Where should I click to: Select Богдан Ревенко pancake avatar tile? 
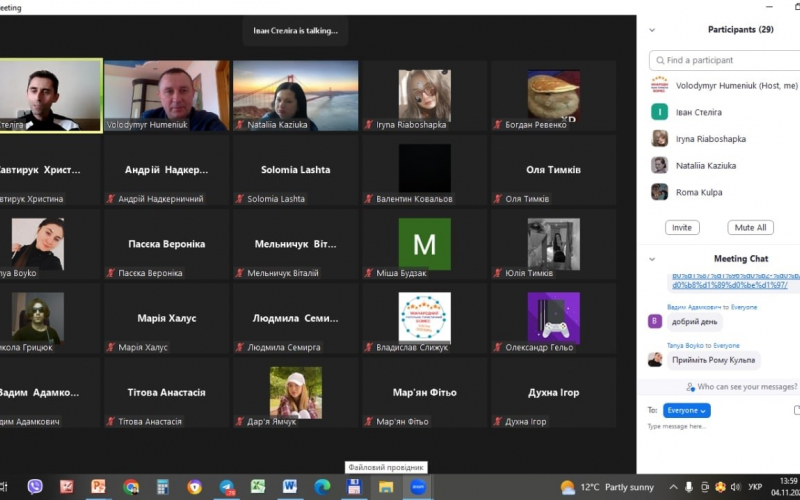coord(554,96)
